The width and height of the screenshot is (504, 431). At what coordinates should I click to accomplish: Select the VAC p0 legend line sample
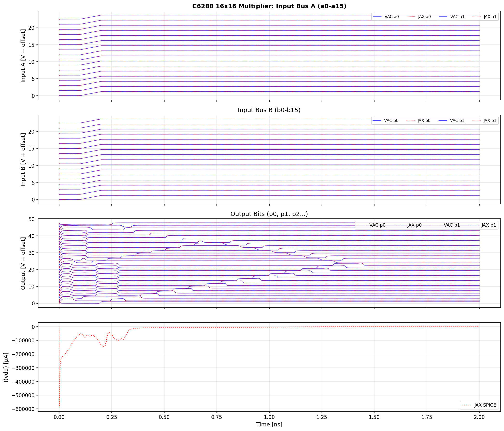362,225
